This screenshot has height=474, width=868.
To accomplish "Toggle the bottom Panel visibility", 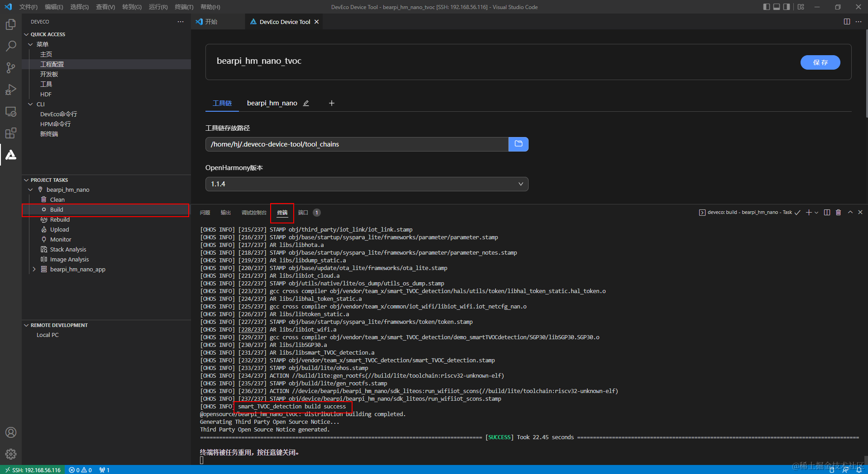I will (x=777, y=7).
